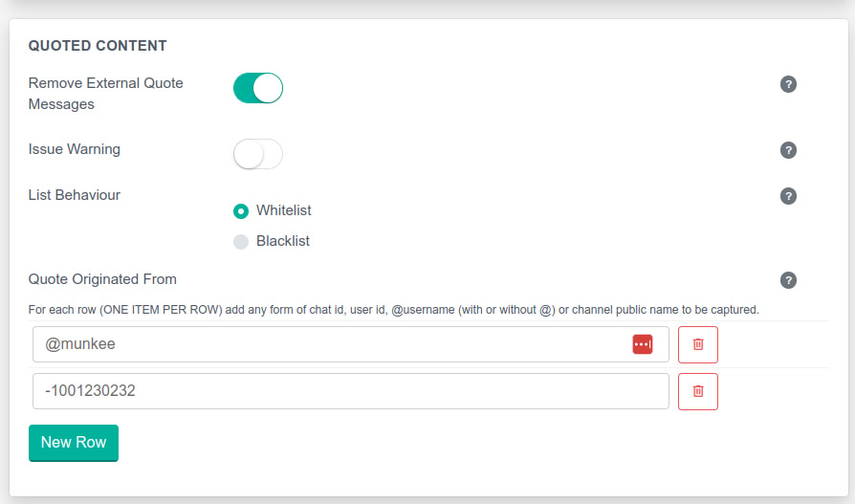The width and height of the screenshot is (855, 504).
Task: Add a New Row
Action: pyautogui.click(x=74, y=443)
